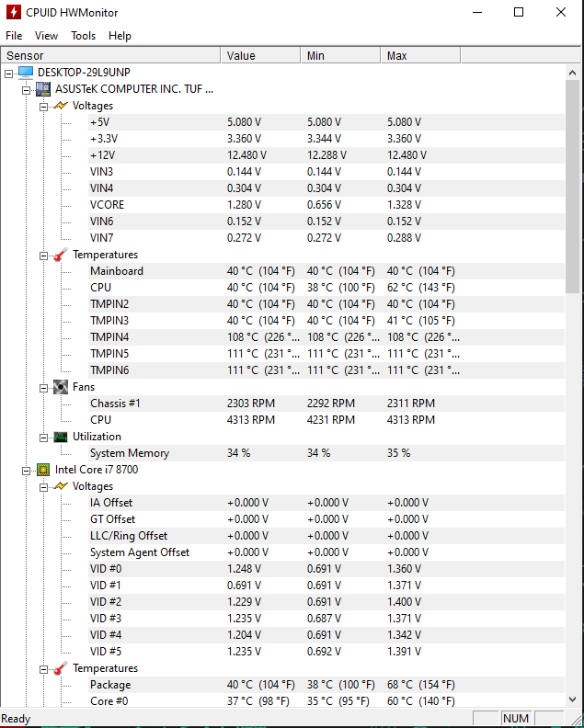Collapse the ASUSTeK COMPUTER INC. node
584x728 pixels.
click(27, 90)
